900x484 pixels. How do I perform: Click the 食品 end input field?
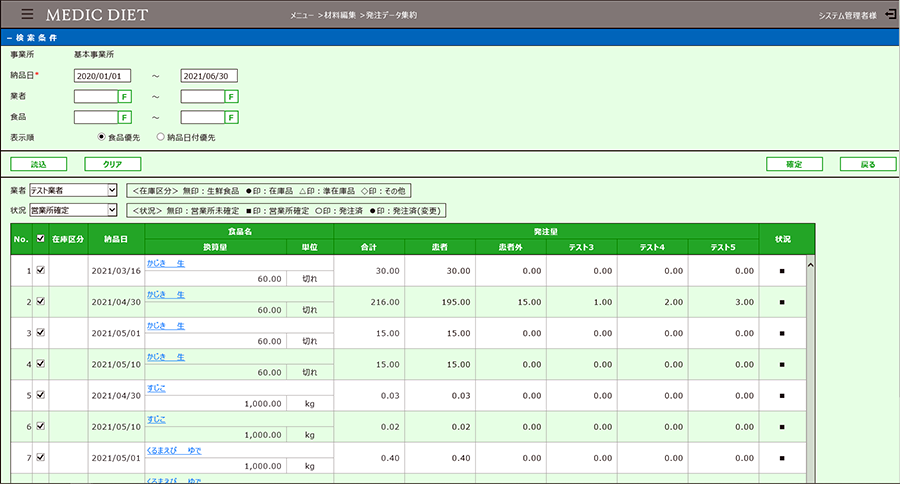click(x=203, y=117)
